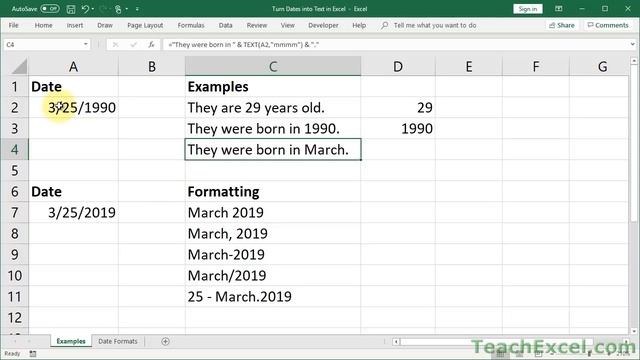Open Customize Quick Access Toolbar dropdown
This screenshot has width=640, height=360.
tap(137, 9)
